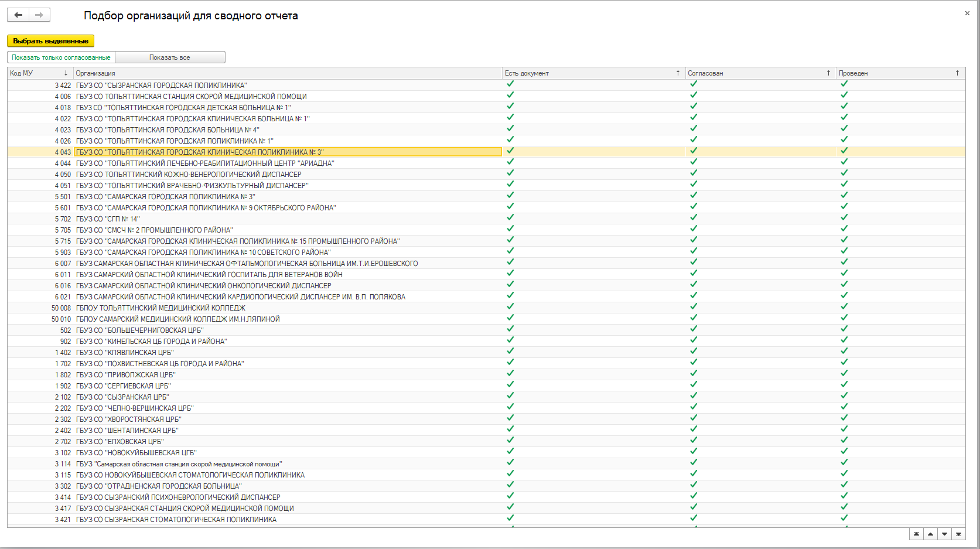The image size is (980, 549).
Task: Click the sort arrow in Код МУ header
Action: pos(66,73)
